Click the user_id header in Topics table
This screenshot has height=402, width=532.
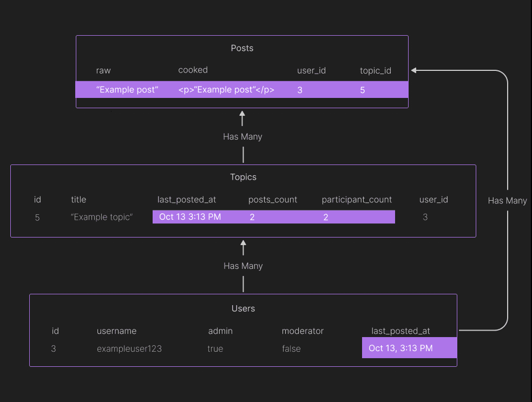434,200
